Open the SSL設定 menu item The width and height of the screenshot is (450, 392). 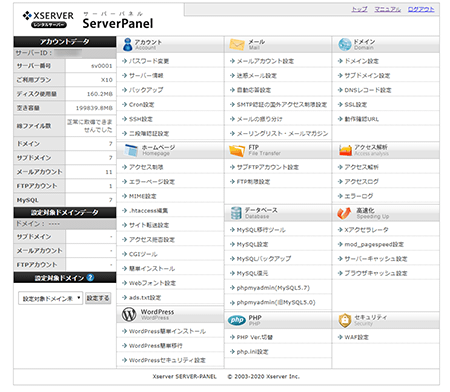point(356,105)
